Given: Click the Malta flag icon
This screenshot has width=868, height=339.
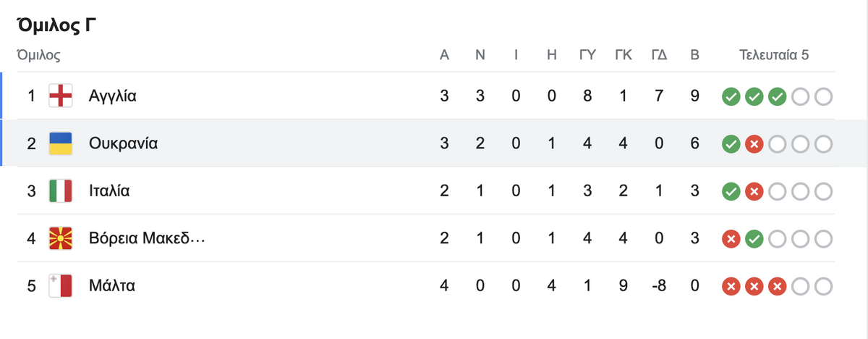Looking at the screenshot, I should (x=60, y=286).
